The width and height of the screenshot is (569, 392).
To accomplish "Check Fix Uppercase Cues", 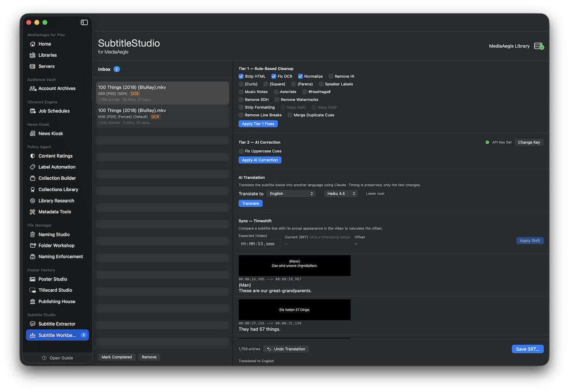I will point(241,151).
